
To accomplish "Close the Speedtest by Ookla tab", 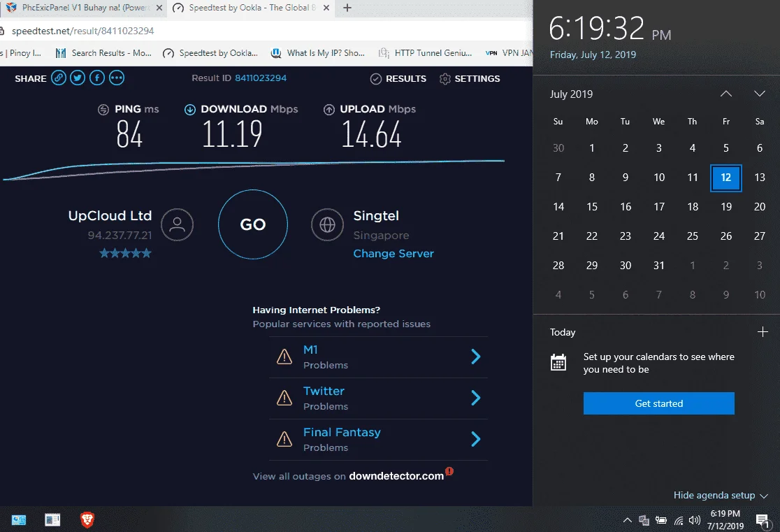I will coord(326,8).
